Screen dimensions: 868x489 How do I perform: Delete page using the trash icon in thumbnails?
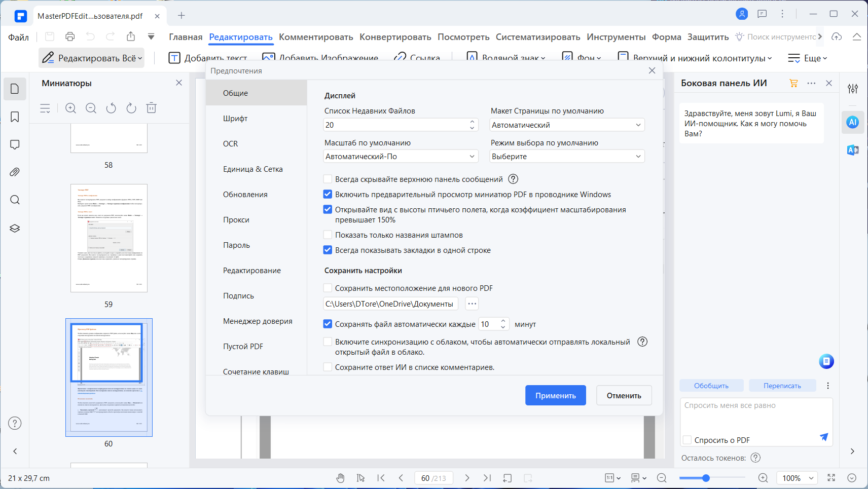point(151,108)
